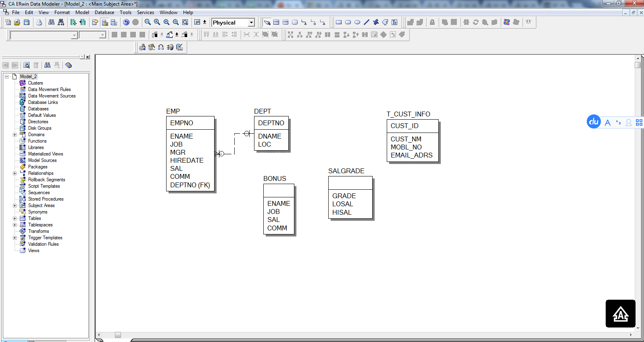644x342 pixels.
Task: Click the four-squares grid icon in floating bar
Action: pyautogui.click(x=639, y=122)
